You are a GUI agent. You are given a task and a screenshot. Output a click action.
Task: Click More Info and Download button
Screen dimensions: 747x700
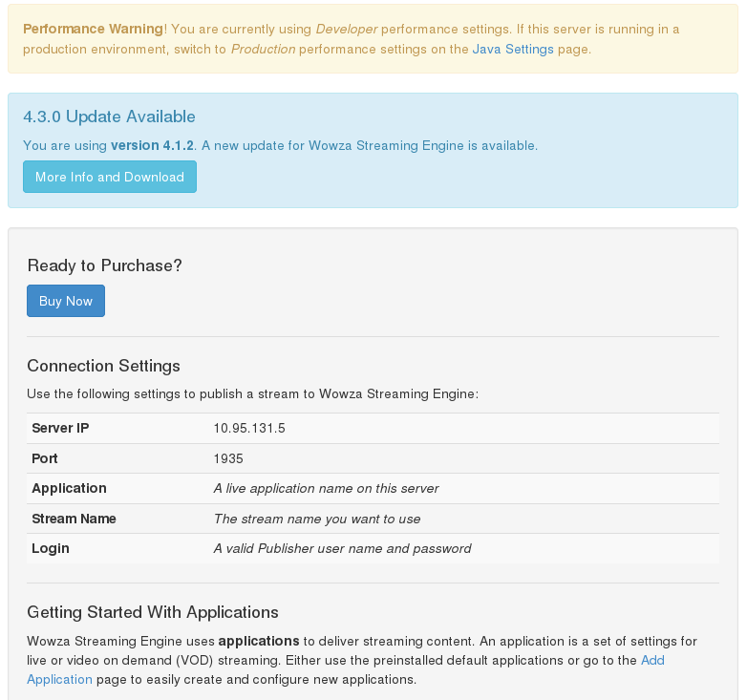110,177
